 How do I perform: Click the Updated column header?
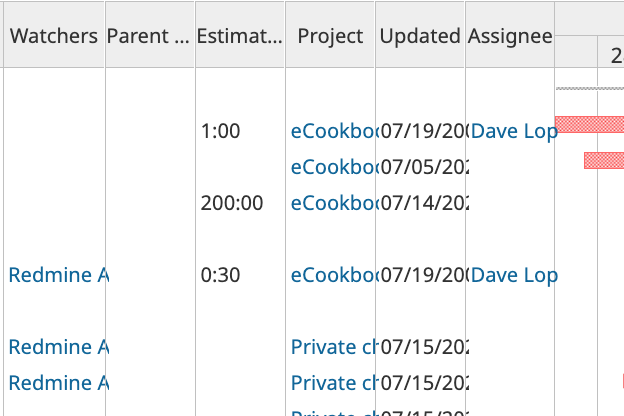(x=420, y=36)
